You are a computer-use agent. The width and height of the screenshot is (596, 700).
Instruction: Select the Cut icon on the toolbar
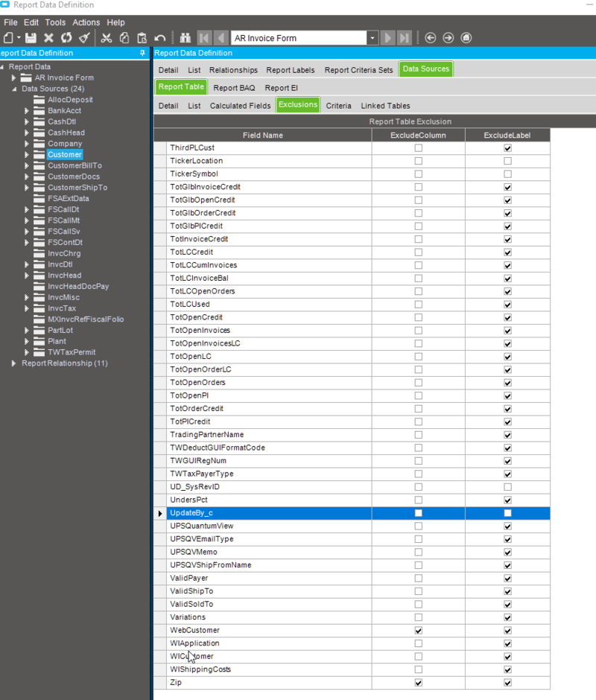(107, 37)
